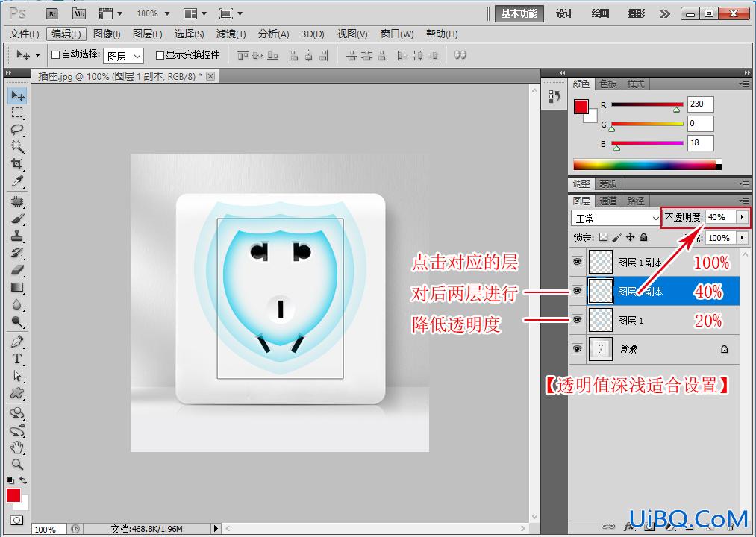Select the Zoom tool
The width and height of the screenshot is (756, 537).
tap(17, 464)
